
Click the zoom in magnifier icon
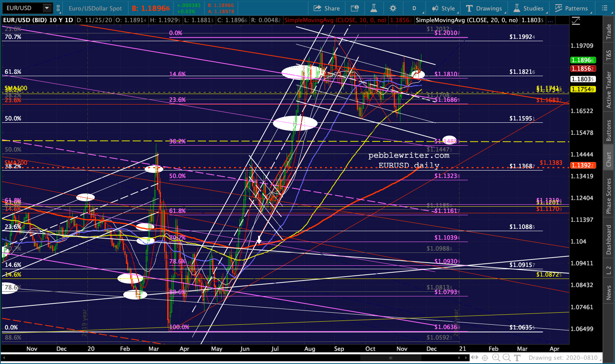(496, 358)
